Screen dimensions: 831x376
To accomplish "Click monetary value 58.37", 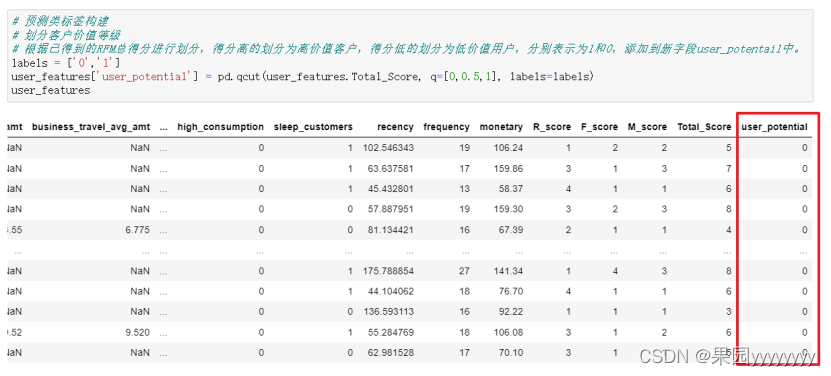I will tap(510, 189).
